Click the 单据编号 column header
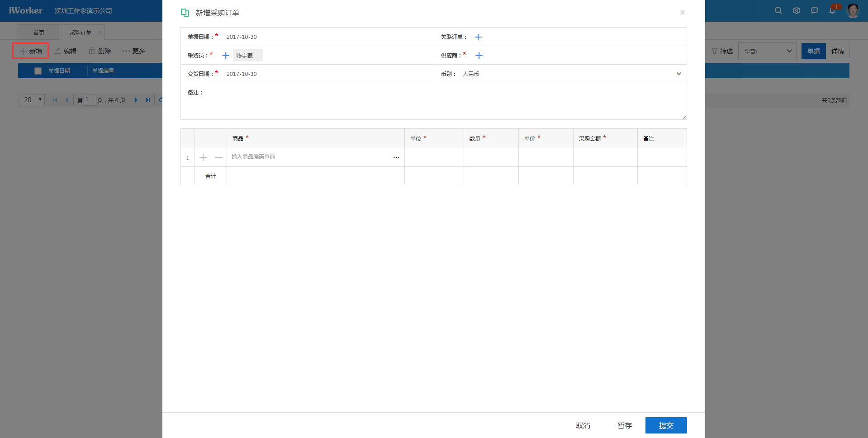The height and width of the screenshot is (438, 868). click(103, 71)
